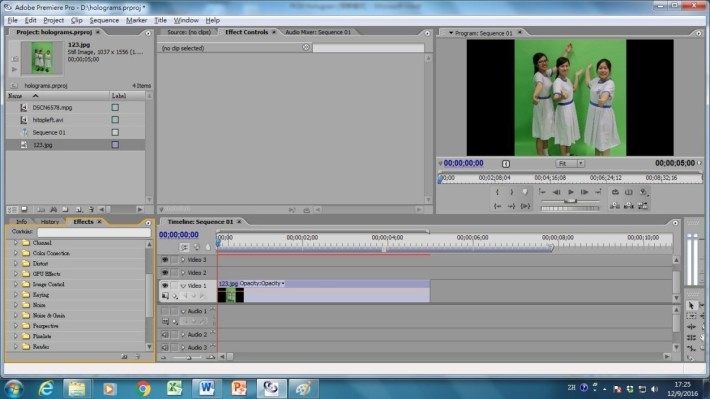Click label checkbox for Sequence 01
Image resolution: width=710 pixels, height=399 pixels.
(115, 132)
